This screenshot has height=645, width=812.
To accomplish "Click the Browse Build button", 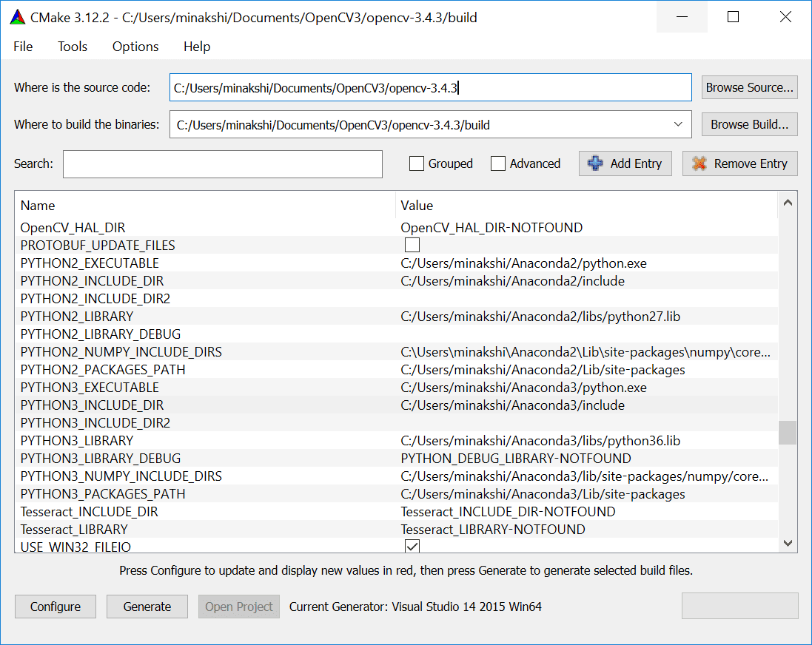I will click(x=749, y=124).
